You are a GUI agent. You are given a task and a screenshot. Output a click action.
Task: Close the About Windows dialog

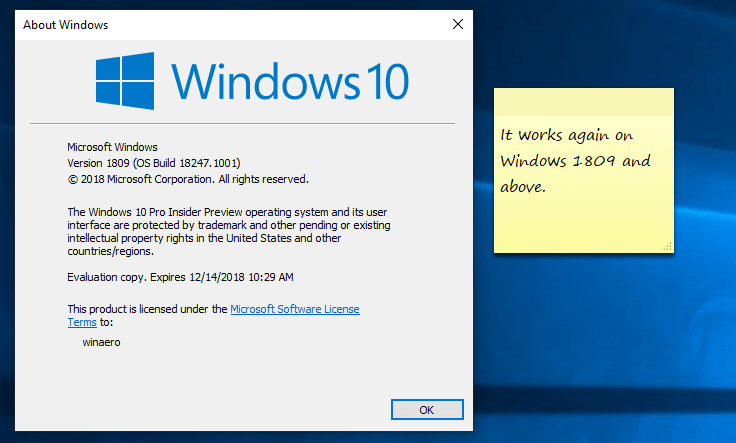point(458,24)
